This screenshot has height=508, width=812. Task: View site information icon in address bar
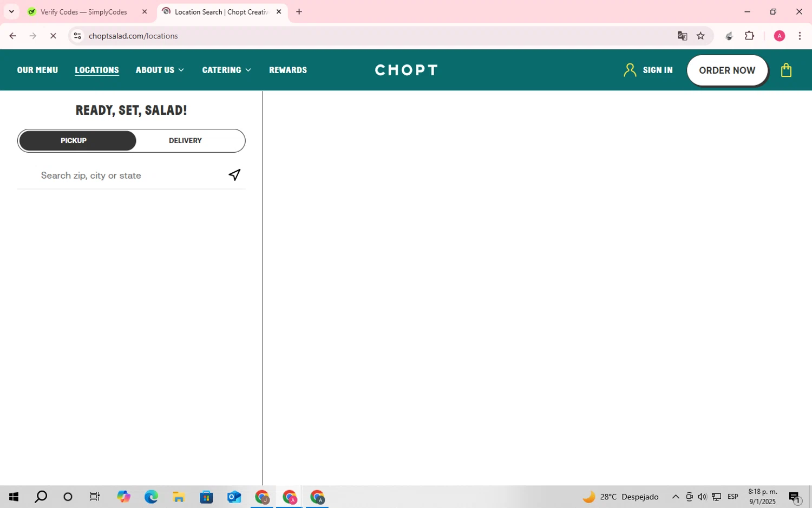(77, 36)
